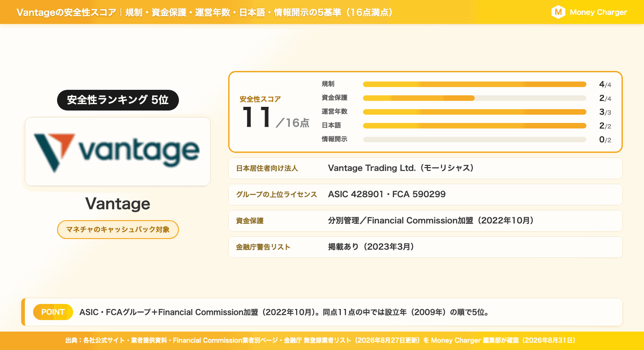Click the 安全性スコア label
644x350 pixels.
[x=260, y=99]
